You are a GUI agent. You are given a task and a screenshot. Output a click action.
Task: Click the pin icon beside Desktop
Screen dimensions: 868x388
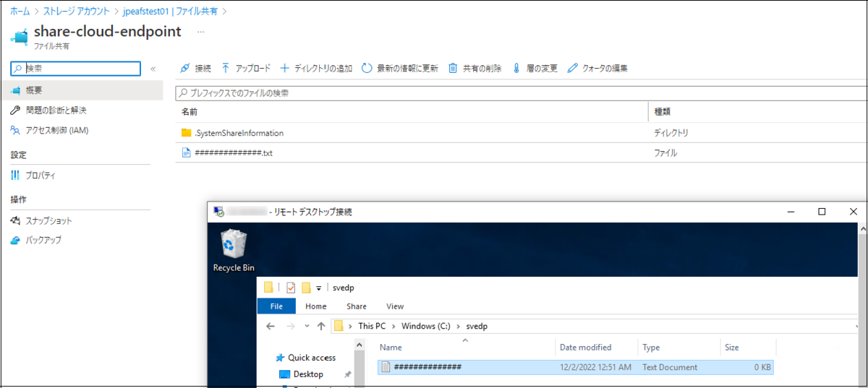point(348,374)
